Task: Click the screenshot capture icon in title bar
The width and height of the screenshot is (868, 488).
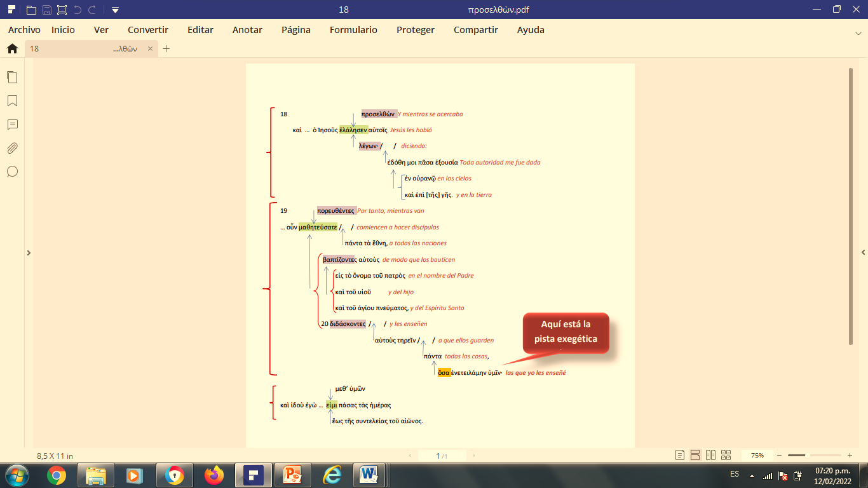Action: pyautogui.click(x=62, y=10)
